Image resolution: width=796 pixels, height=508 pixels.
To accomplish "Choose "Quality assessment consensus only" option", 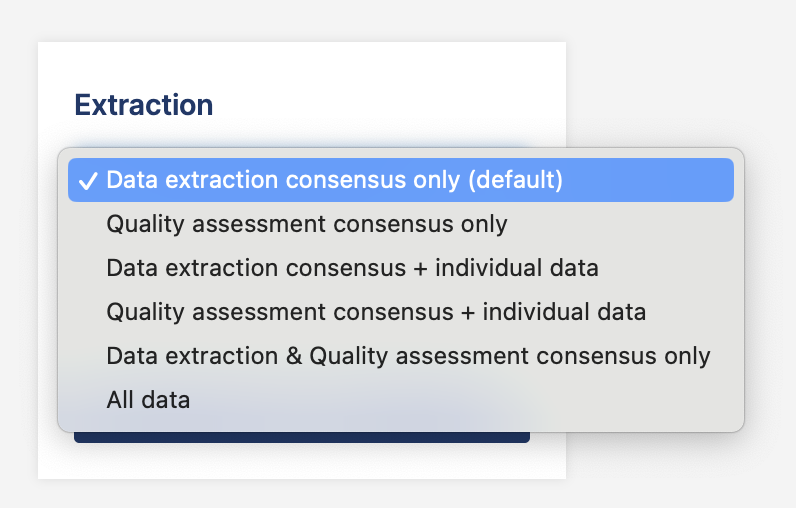I will point(307,224).
